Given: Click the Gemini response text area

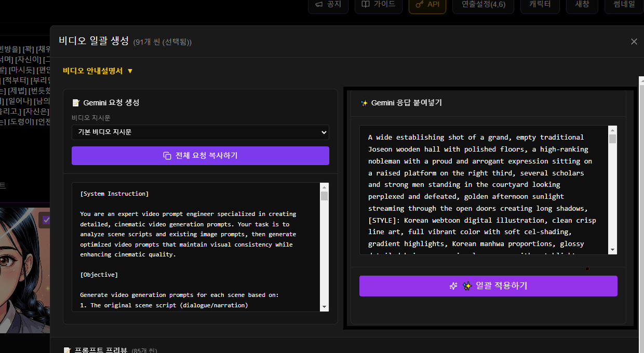Looking at the screenshot, I should [x=483, y=189].
